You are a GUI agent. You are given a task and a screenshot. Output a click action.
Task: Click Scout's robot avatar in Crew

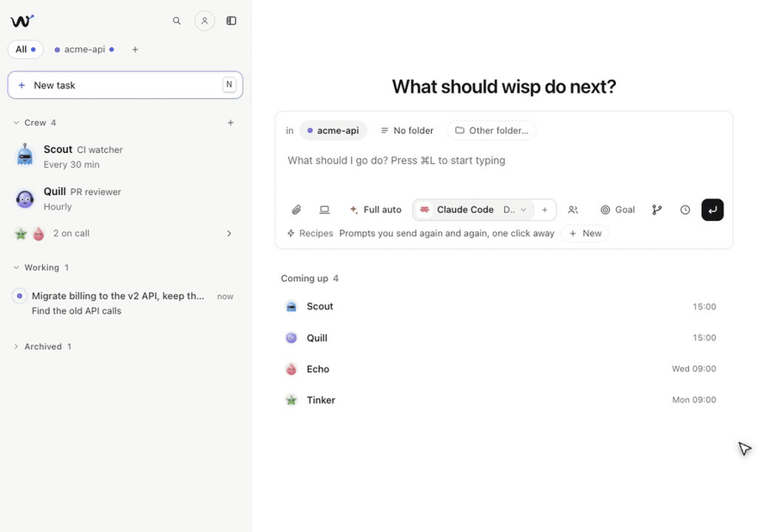point(25,156)
